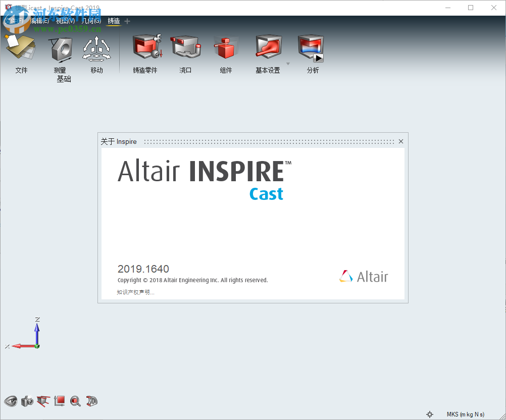Toggle visibility using the eye icon
506x420 pixels.
pyautogui.click(x=10, y=401)
